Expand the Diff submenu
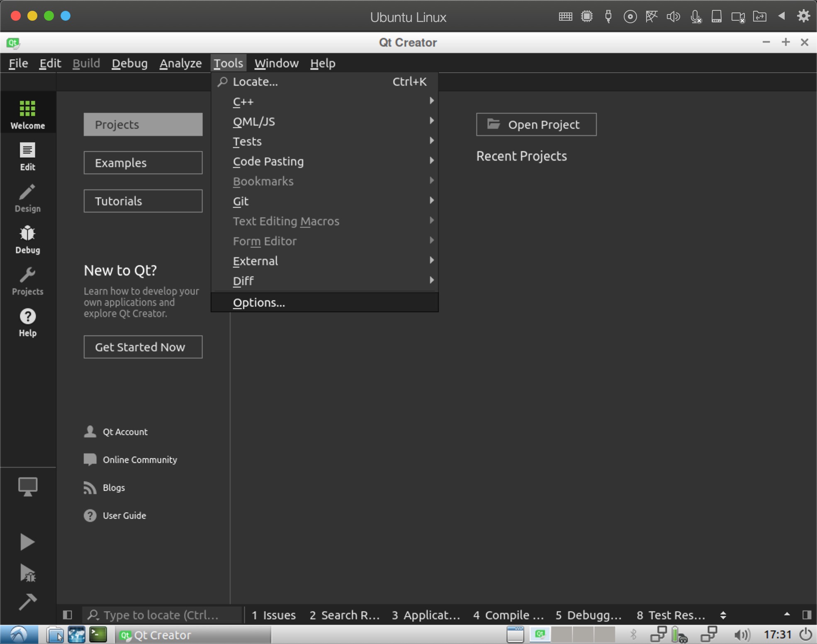 tap(325, 281)
